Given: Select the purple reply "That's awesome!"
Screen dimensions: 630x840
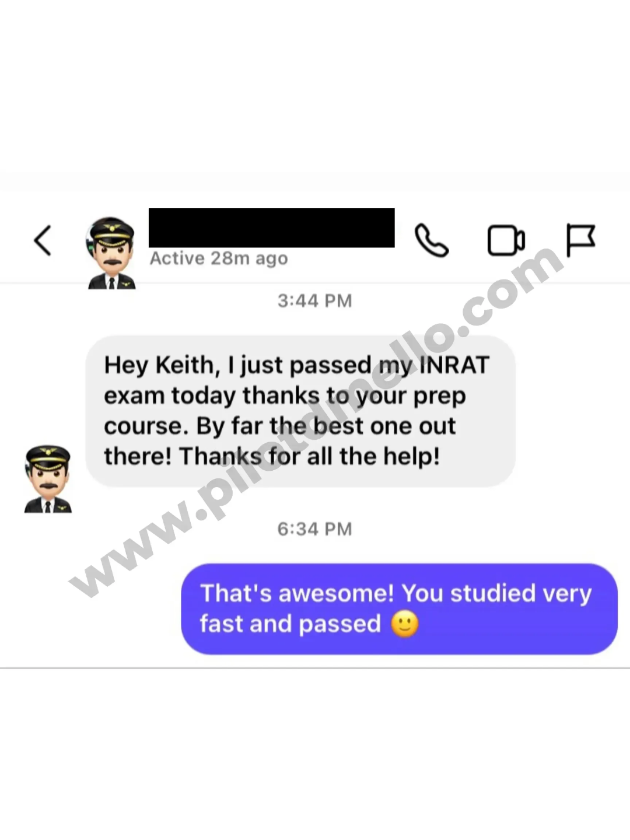Looking at the screenshot, I should [x=399, y=608].
